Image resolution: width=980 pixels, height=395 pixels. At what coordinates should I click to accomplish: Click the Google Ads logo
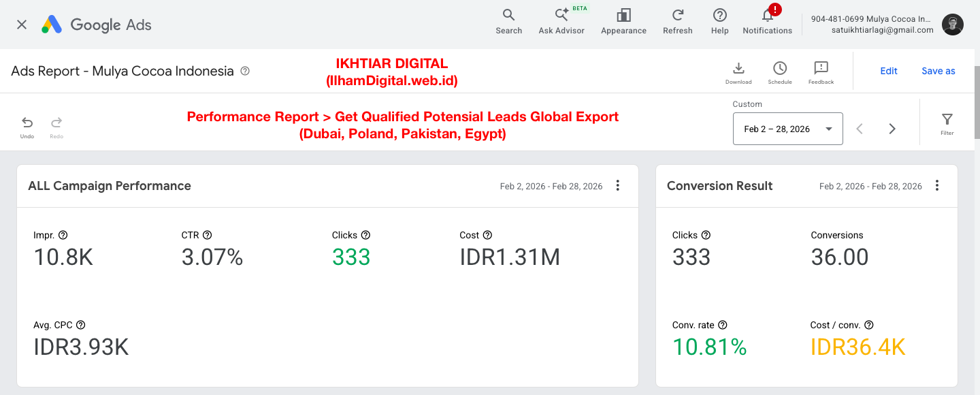click(96, 25)
